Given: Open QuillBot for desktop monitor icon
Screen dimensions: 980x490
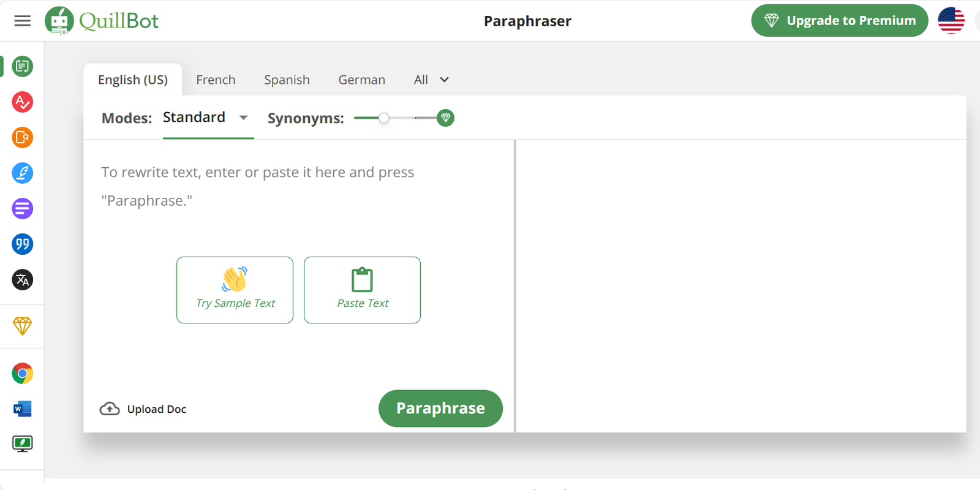Looking at the screenshot, I should click(23, 443).
